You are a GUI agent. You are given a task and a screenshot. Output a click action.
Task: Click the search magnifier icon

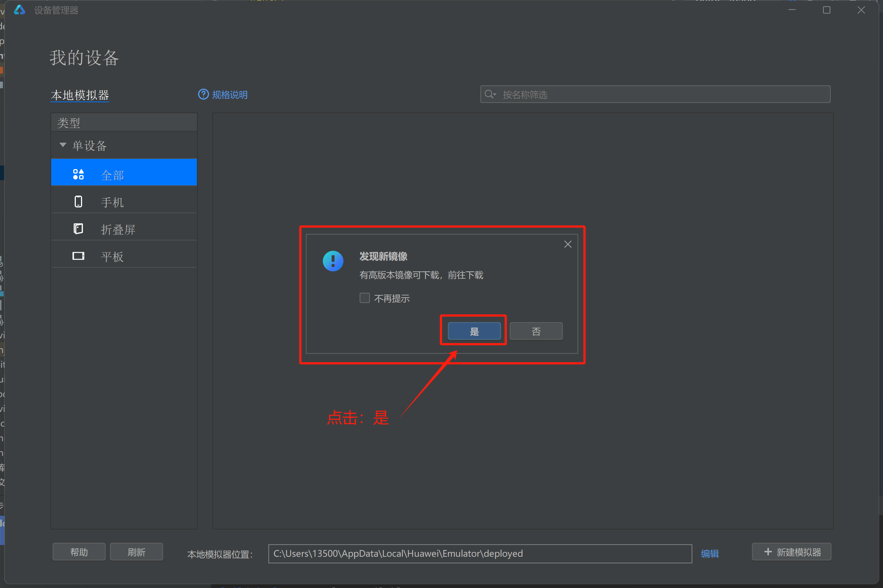tap(488, 94)
